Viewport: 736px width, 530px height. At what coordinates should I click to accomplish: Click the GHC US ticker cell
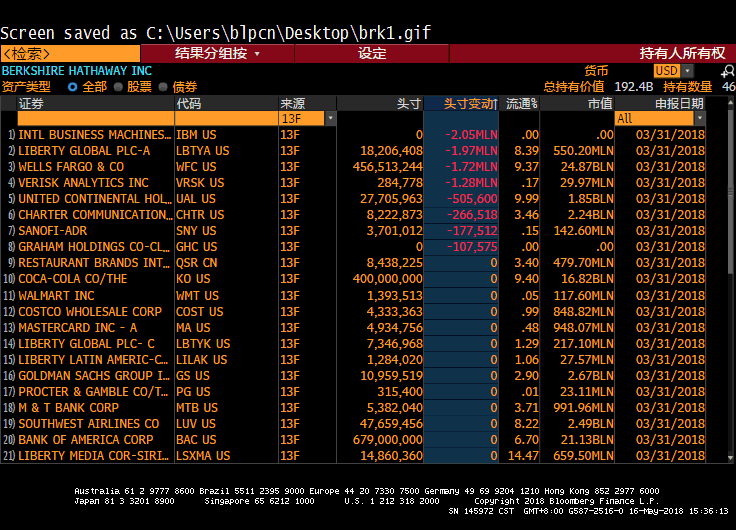196,246
